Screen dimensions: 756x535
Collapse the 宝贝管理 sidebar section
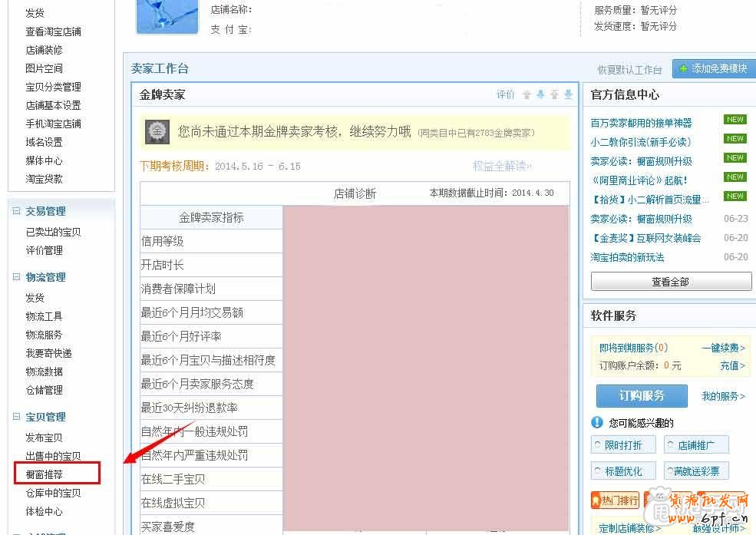point(16,417)
